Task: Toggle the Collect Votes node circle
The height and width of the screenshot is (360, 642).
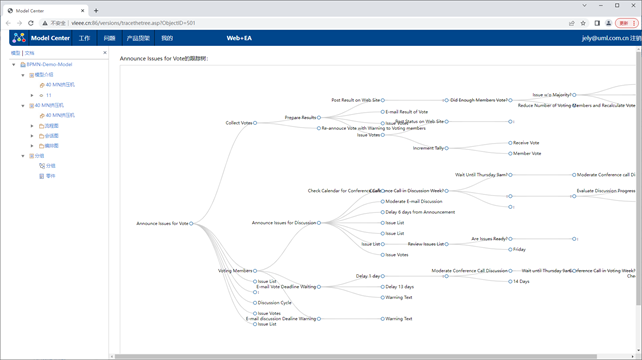Action: pos(255,123)
